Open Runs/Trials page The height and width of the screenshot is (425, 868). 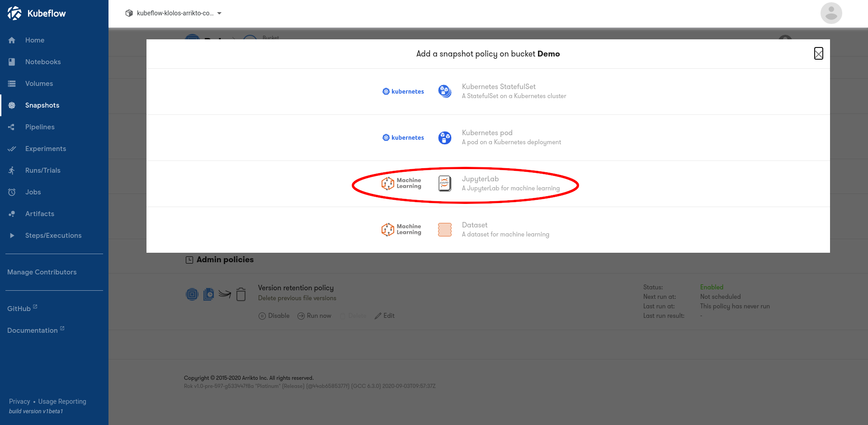click(43, 170)
